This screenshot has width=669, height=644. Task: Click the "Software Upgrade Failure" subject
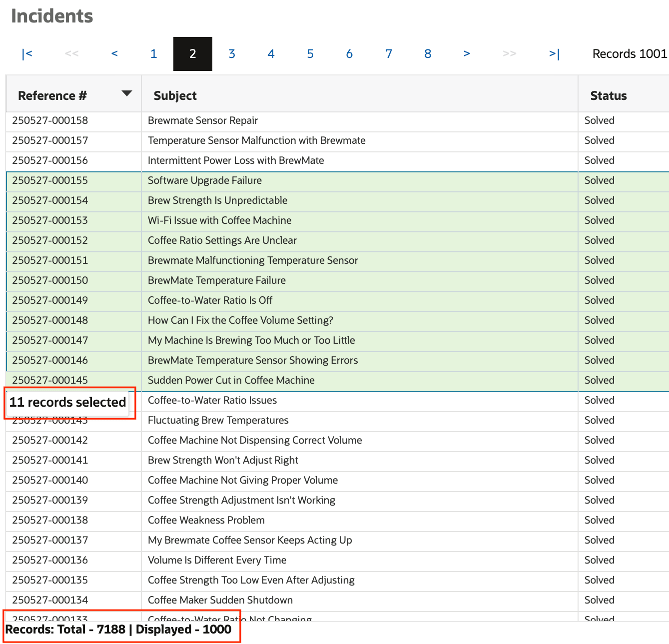(x=205, y=180)
